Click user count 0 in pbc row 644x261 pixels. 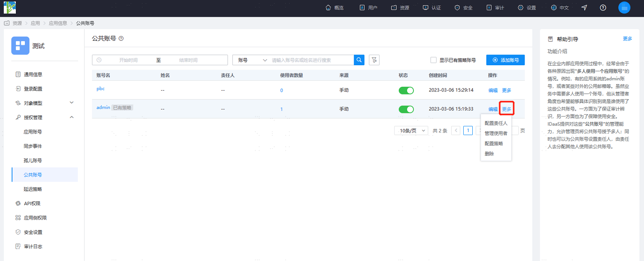point(282,91)
